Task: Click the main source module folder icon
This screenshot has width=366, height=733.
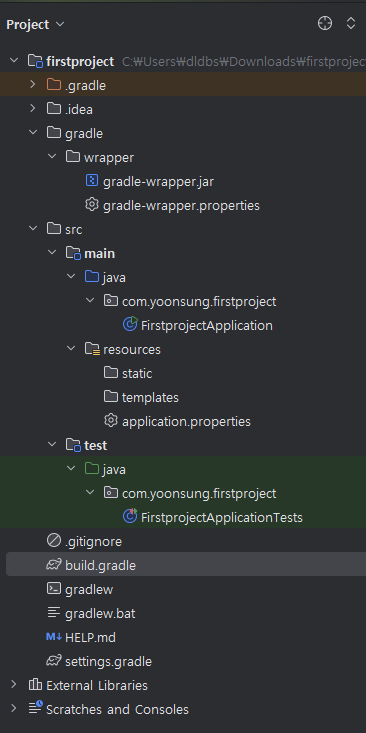Action: point(73,253)
